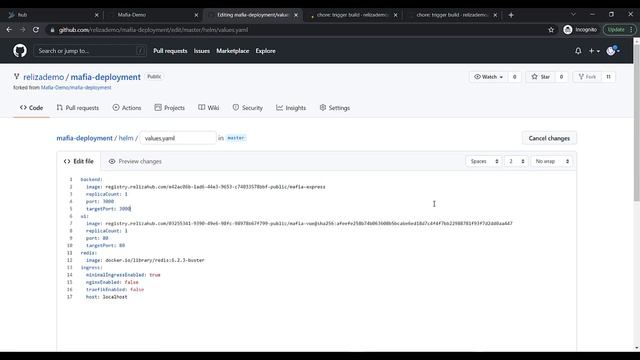Open the Watch dropdown

[489, 77]
